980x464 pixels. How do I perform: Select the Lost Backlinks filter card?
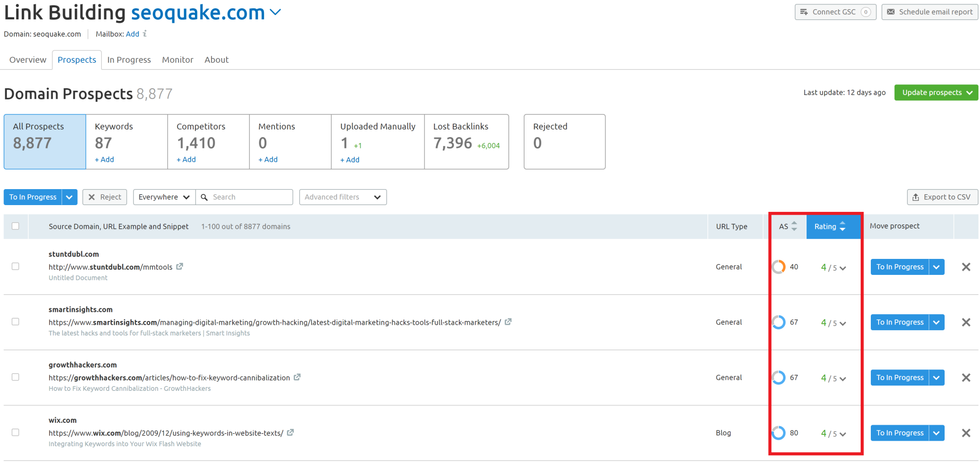pyautogui.click(x=466, y=142)
